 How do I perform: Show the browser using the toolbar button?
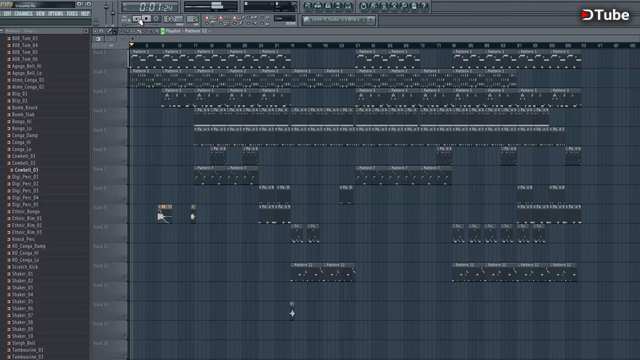(x=338, y=6)
